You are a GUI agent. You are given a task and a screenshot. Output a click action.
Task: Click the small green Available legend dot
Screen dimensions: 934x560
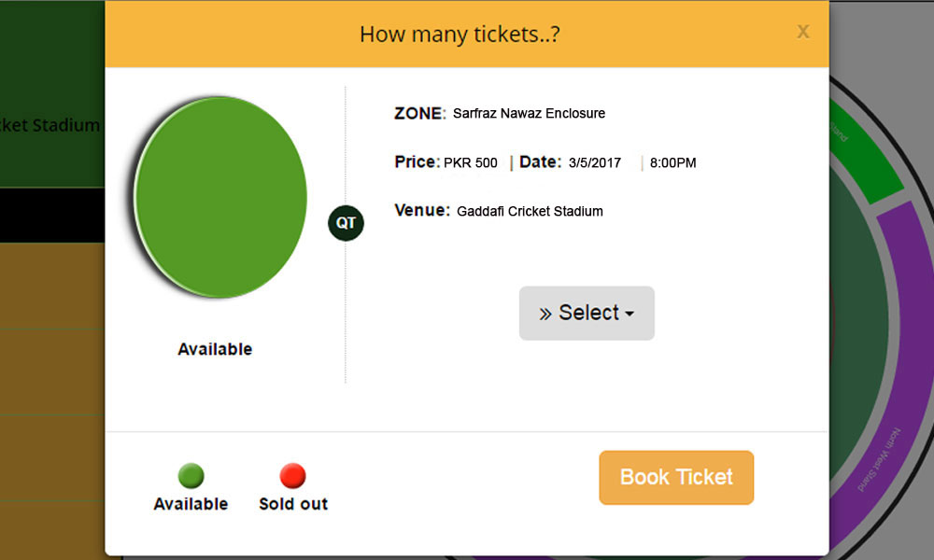point(191,475)
